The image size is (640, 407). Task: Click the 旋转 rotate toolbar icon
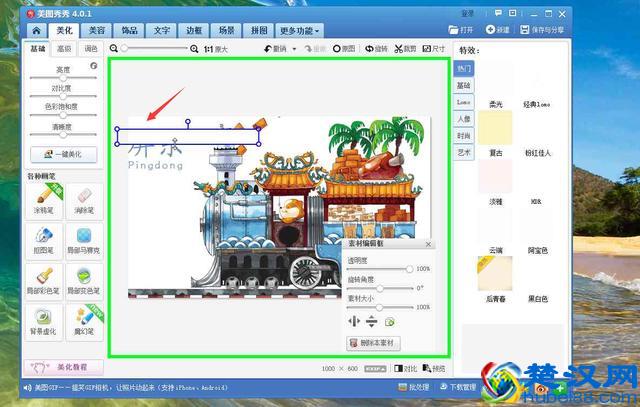click(x=376, y=48)
